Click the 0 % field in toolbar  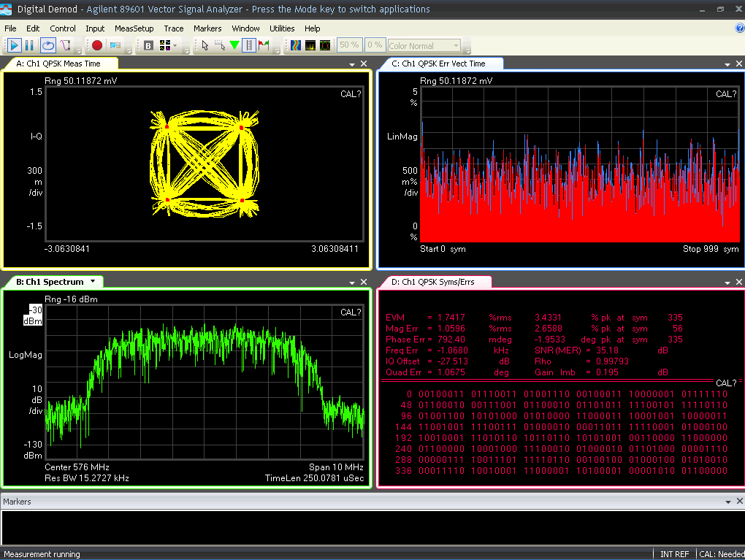click(x=375, y=45)
